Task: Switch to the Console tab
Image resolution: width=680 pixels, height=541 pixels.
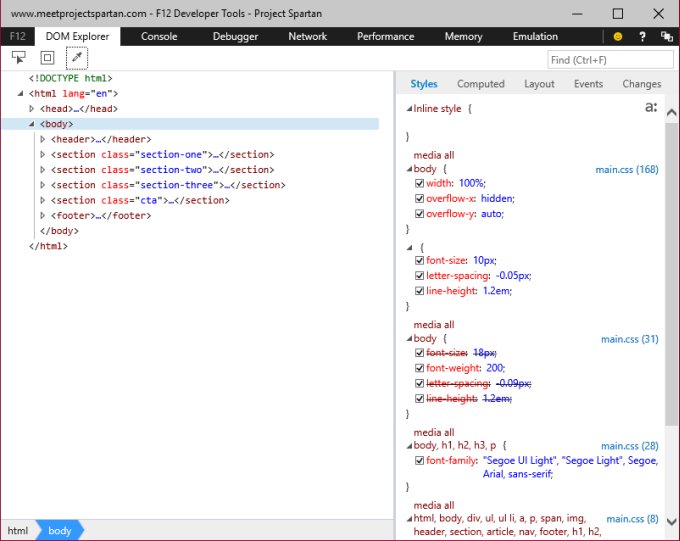Action: pos(159,36)
